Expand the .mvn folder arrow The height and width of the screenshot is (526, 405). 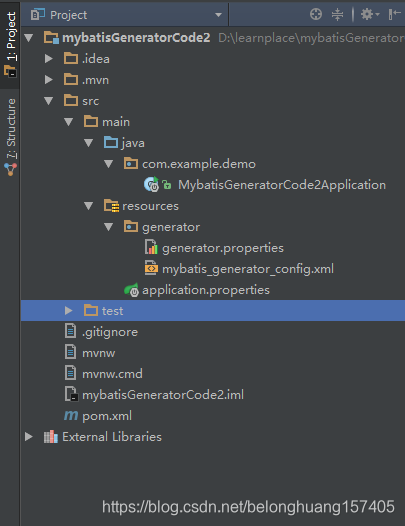click(x=49, y=80)
